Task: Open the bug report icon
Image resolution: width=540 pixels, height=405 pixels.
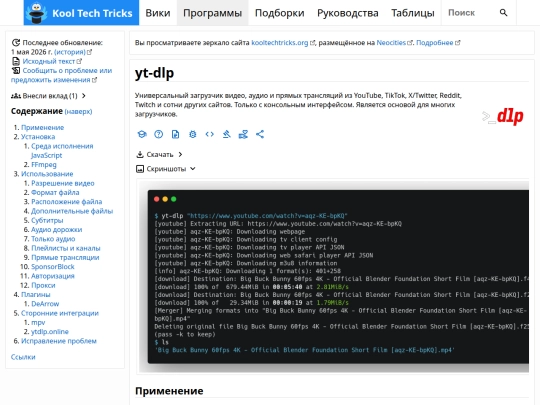Action: pyautogui.click(x=193, y=134)
